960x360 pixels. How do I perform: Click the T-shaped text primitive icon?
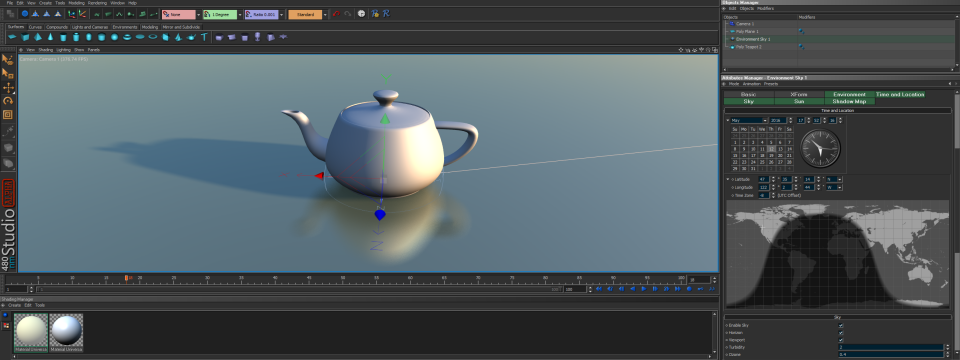coord(204,37)
